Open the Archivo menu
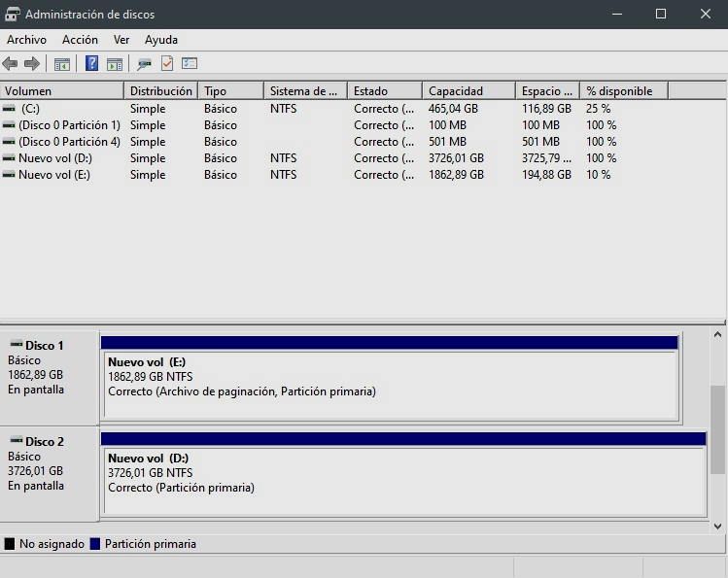This screenshot has width=728, height=578. coord(26,40)
